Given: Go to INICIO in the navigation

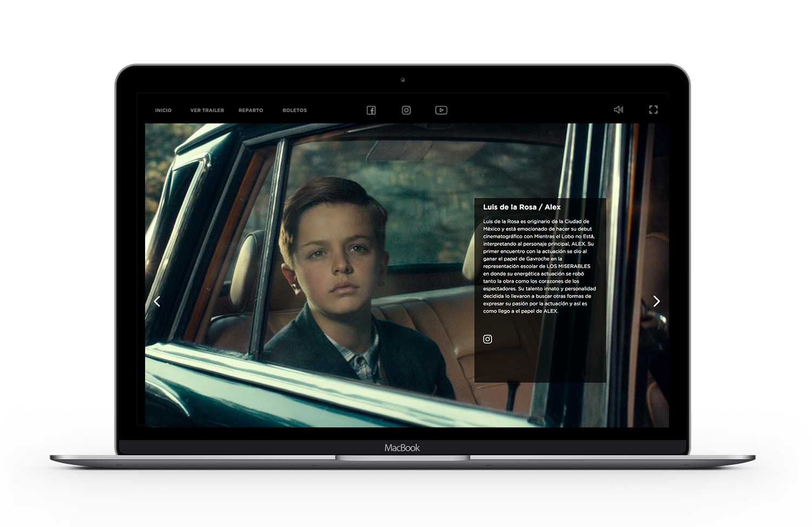Looking at the screenshot, I should click(163, 110).
